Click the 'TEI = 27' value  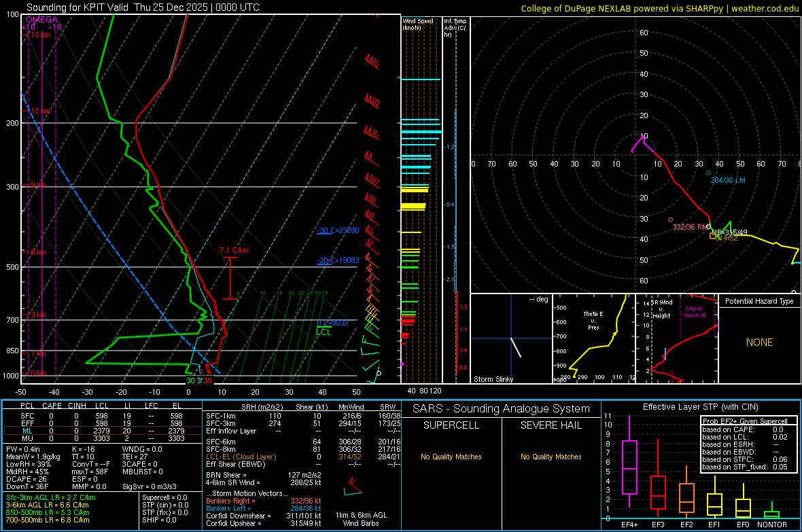pos(135,457)
